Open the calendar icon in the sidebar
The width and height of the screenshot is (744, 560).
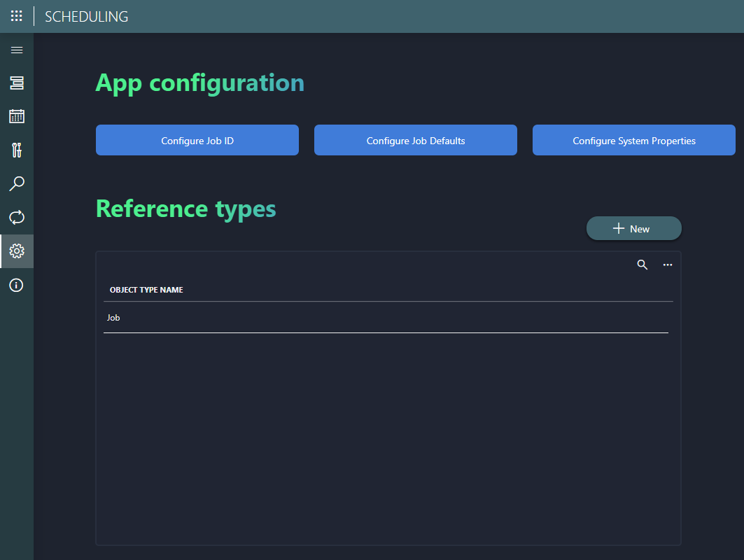[16, 116]
